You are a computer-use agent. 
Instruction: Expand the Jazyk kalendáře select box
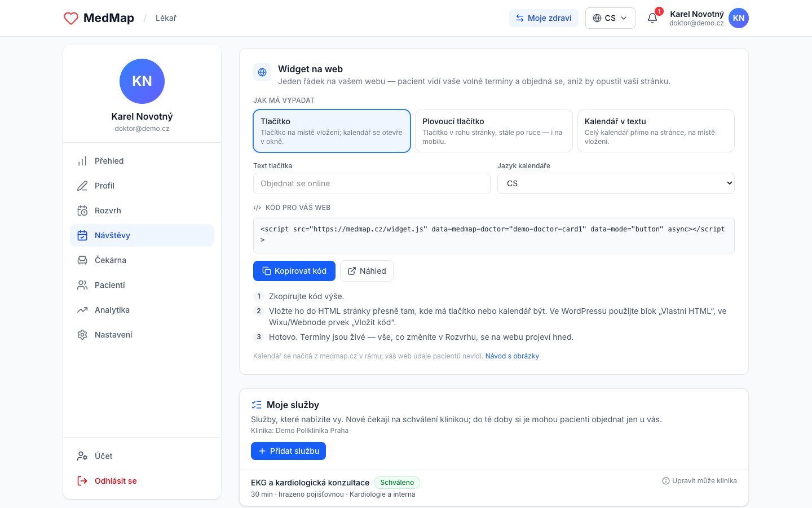(x=616, y=183)
